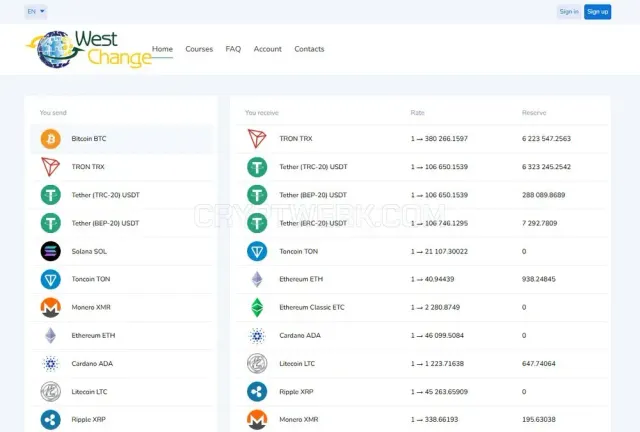Click rate '1 → 2 280.8749' for Ethereum Classic
The width and height of the screenshot is (640, 432).
click(435, 307)
